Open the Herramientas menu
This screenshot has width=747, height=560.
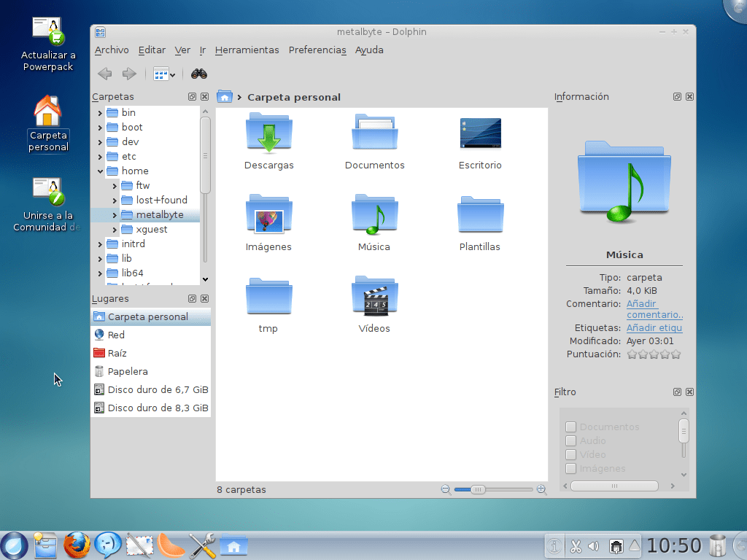[x=247, y=50]
